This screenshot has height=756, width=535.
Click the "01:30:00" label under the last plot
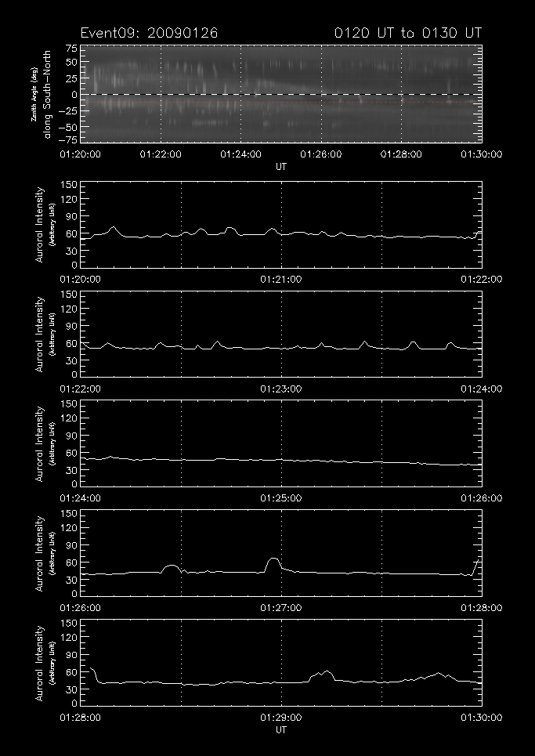tap(482, 718)
